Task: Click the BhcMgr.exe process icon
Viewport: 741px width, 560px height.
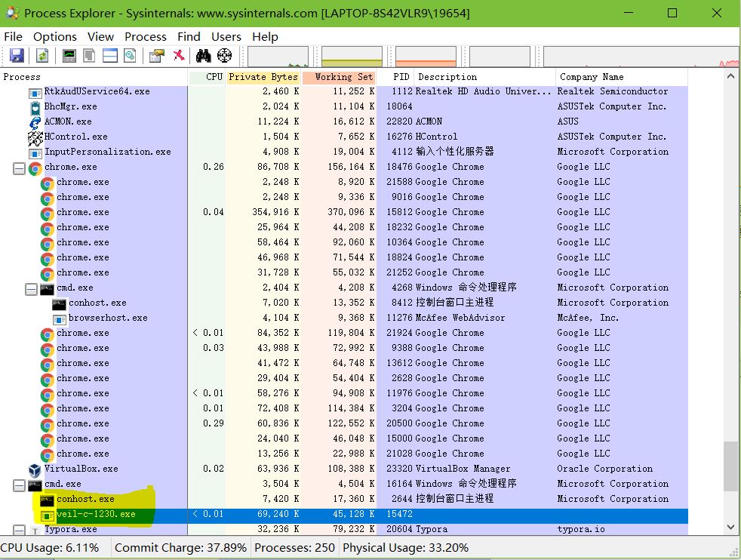Action: [35, 108]
